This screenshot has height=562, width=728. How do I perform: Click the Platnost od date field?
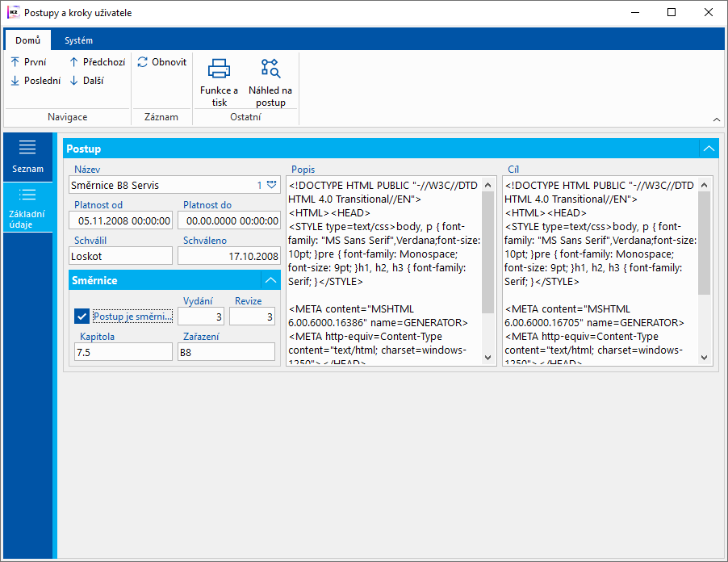click(x=121, y=220)
